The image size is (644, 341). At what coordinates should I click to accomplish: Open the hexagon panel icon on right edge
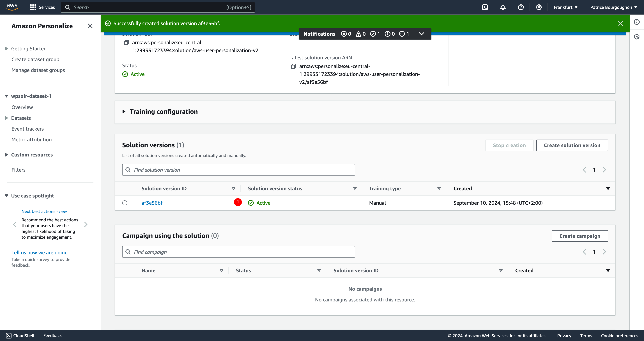[x=637, y=37]
